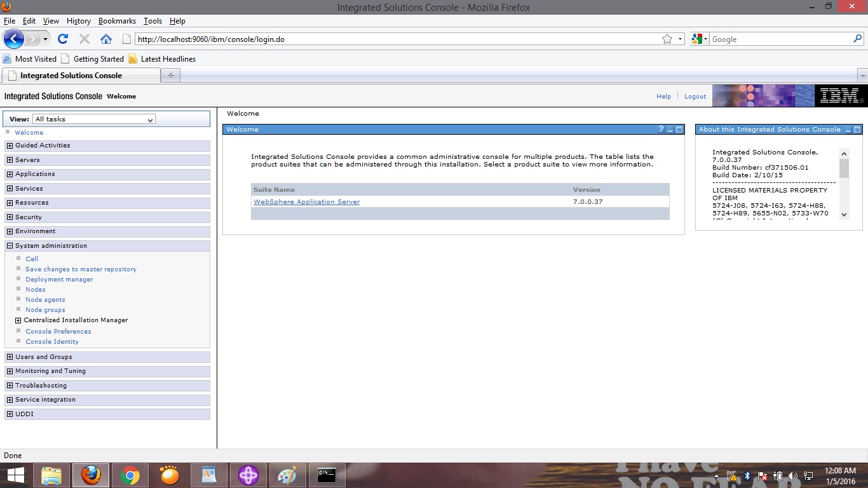Screen dimensions: 868x488
Task: Click the stop loading icon
Action: tap(84, 39)
